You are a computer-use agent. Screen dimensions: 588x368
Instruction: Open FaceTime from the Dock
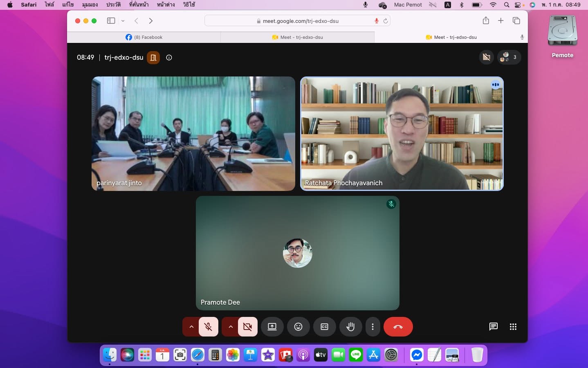pyautogui.click(x=338, y=355)
